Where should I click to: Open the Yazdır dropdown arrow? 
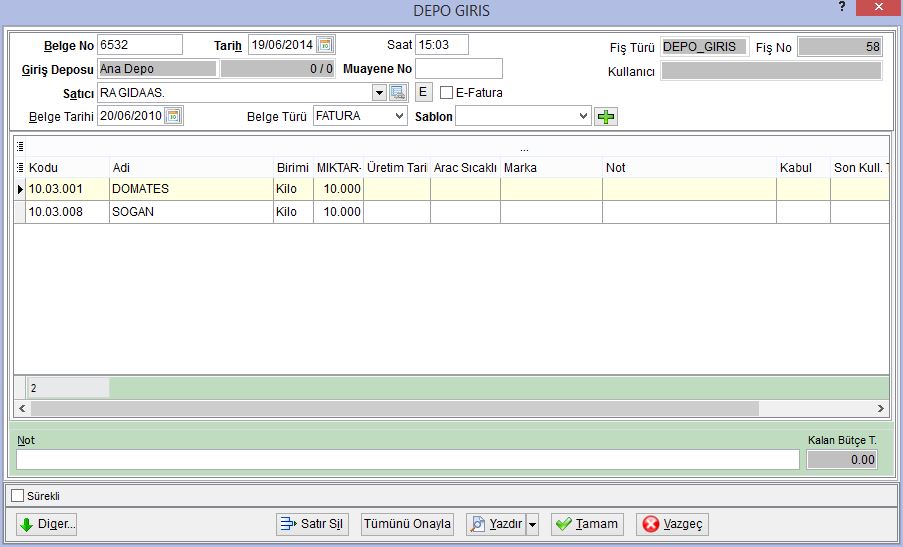click(x=533, y=525)
